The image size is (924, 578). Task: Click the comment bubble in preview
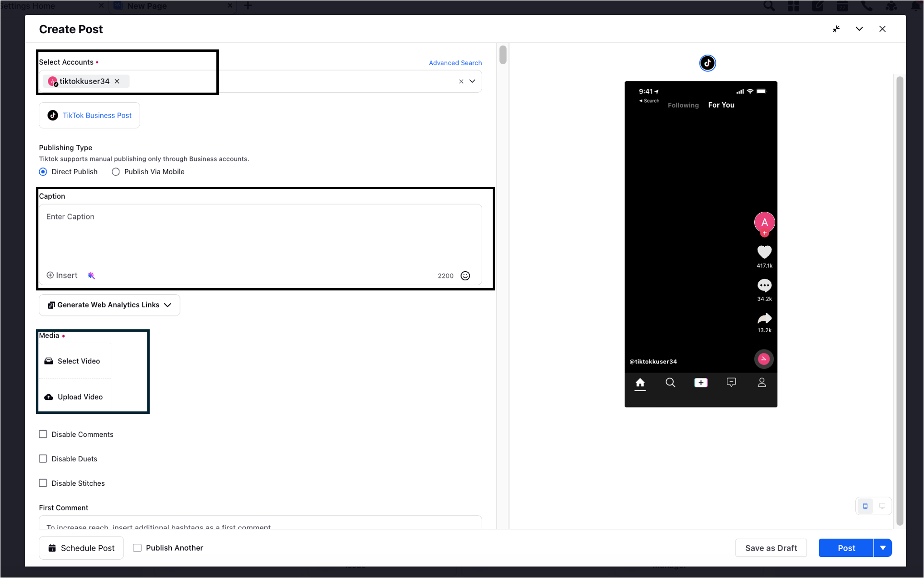(x=764, y=286)
